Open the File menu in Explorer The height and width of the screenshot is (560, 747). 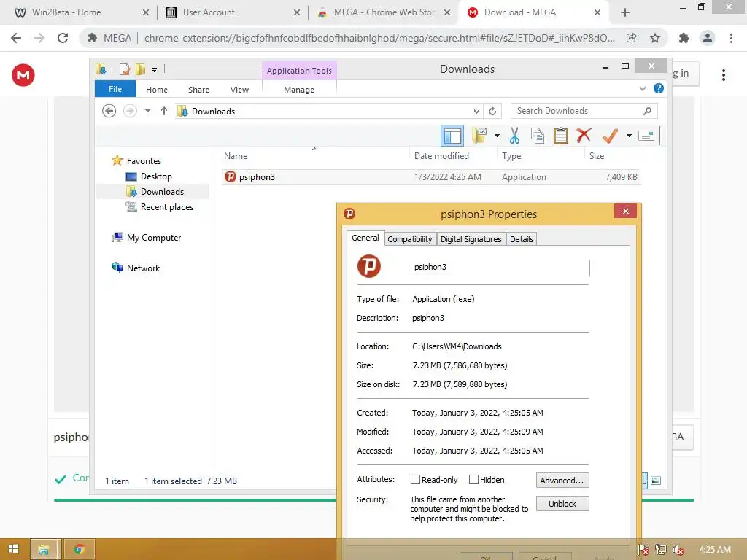click(115, 89)
